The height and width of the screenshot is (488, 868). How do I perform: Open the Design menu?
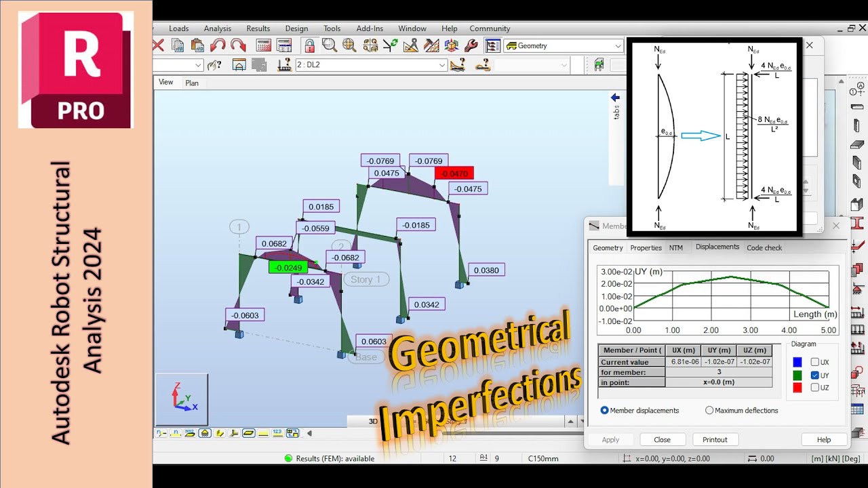pos(296,28)
